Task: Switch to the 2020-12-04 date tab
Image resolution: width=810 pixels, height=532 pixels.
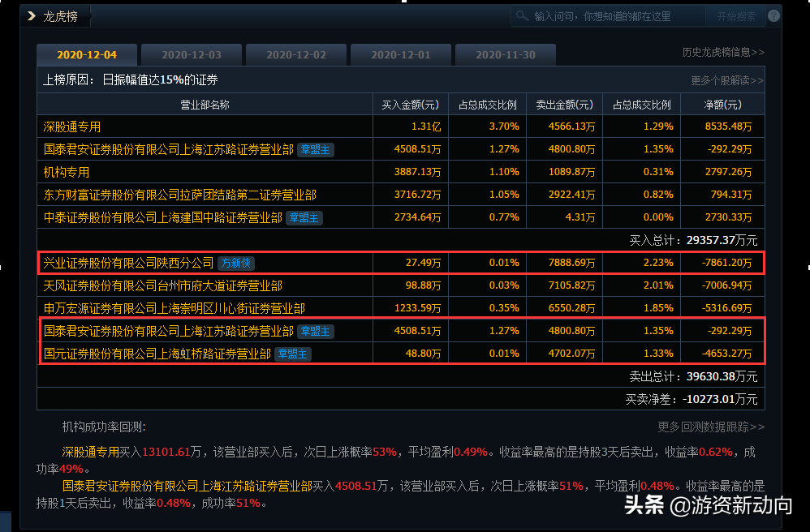Action: click(87, 54)
